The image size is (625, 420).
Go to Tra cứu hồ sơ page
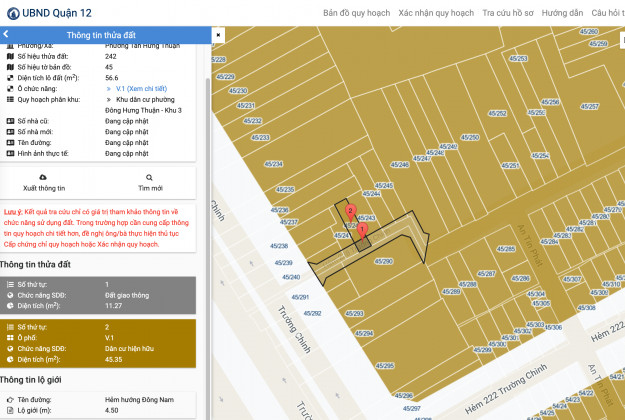click(508, 13)
